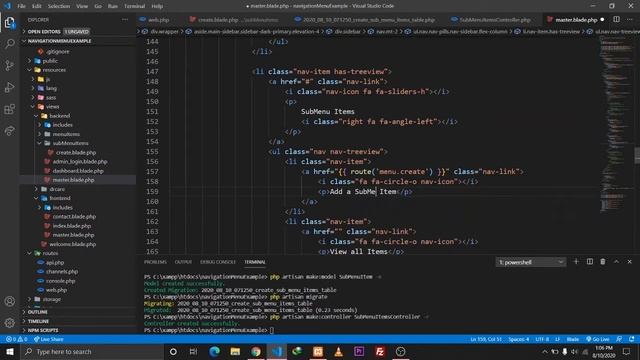Switch to Debug Console panel tab
Image resolution: width=640 pixels, height=360 pixels.
(218, 262)
